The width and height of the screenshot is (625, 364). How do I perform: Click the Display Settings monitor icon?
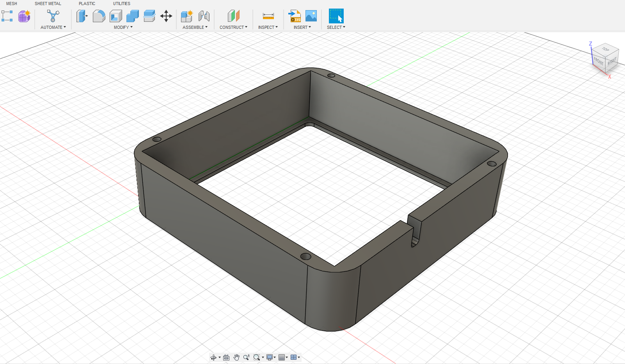tap(269, 357)
